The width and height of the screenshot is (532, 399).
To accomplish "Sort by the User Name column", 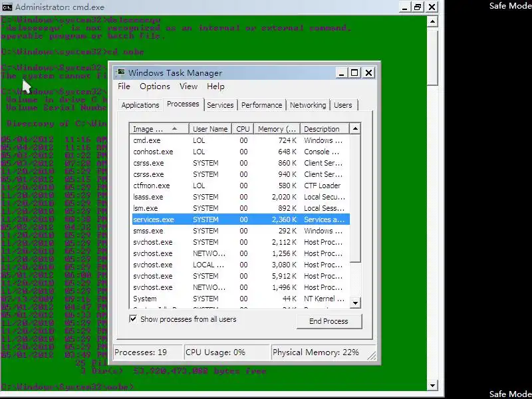I will [x=210, y=129].
